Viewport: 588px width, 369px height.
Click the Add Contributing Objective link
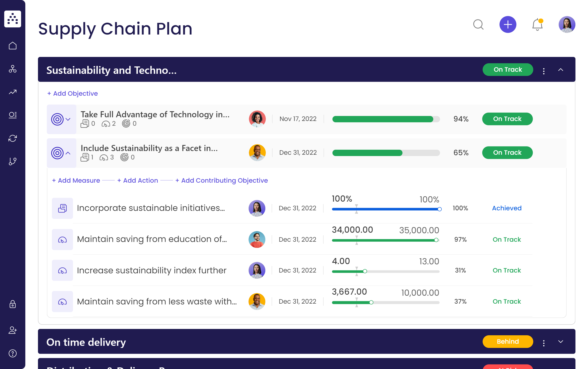[x=222, y=180]
